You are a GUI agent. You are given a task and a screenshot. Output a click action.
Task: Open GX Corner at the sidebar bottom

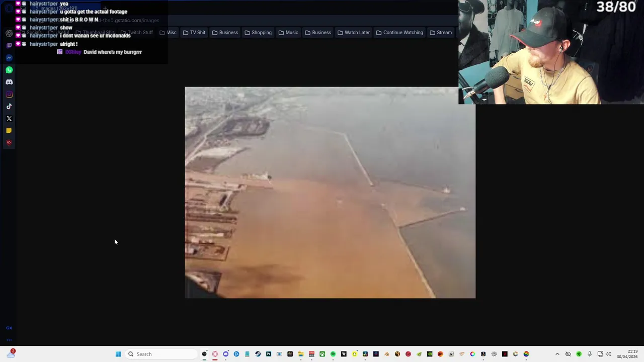point(9,328)
